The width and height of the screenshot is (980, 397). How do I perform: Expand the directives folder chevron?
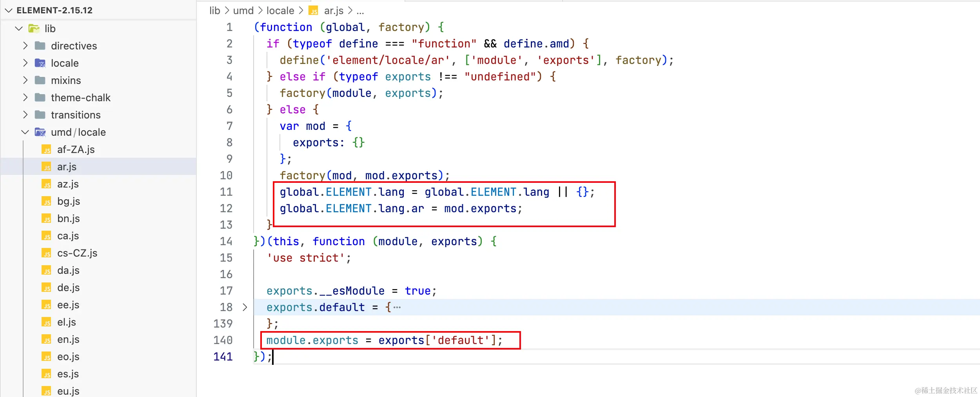(x=25, y=46)
